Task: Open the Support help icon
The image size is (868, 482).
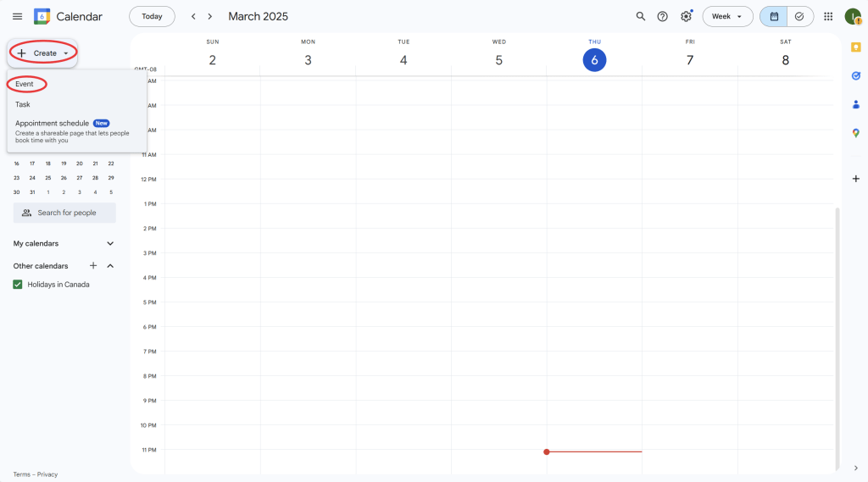Action: pos(663,16)
